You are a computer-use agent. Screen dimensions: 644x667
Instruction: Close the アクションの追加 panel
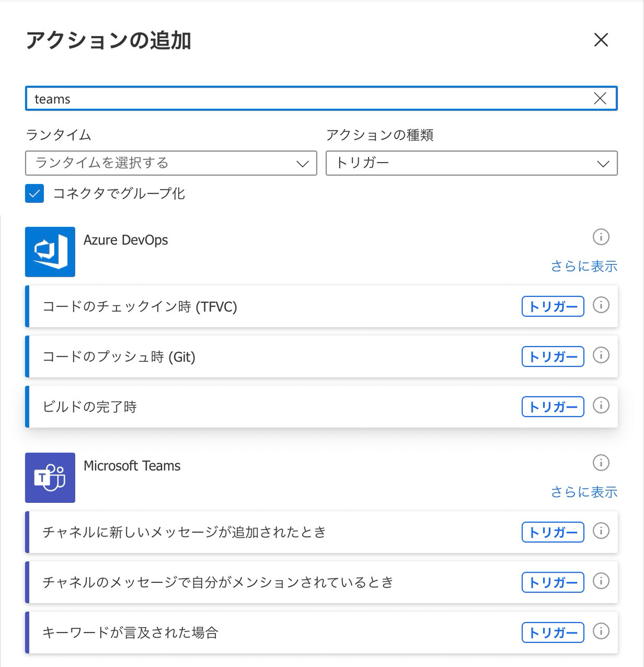coord(601,40)
